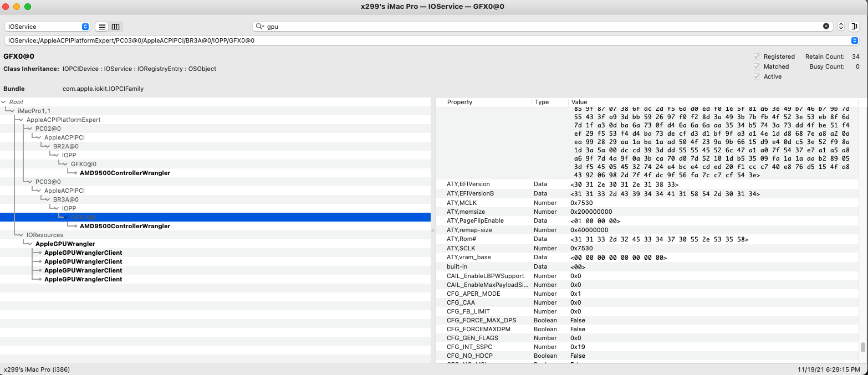Select the highlighted GFX0@0 row under BR3A@0
The height and width of the screenshot is (375, 868).
point(215,217)
